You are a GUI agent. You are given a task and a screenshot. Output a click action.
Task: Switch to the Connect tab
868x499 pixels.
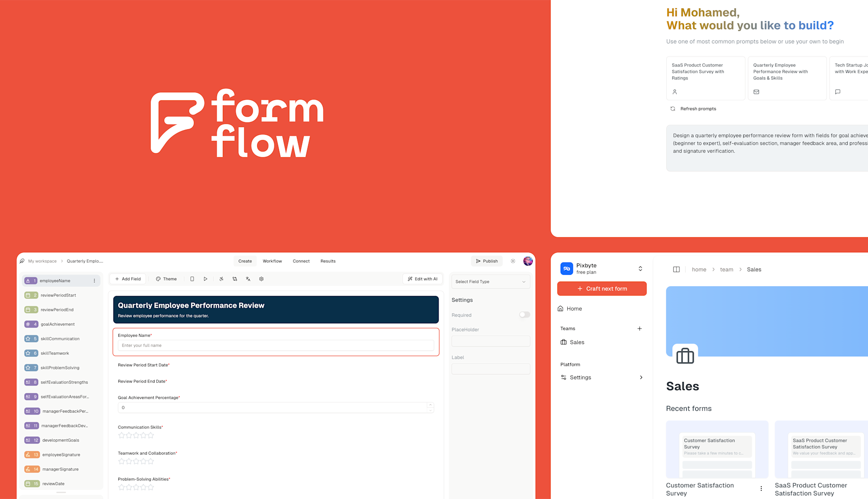click(301, 261)
